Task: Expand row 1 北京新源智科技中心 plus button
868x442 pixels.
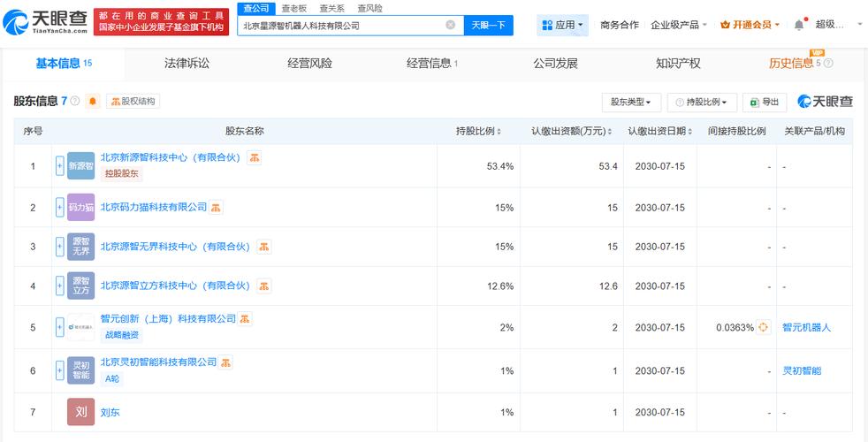Action: pos(60,165)
